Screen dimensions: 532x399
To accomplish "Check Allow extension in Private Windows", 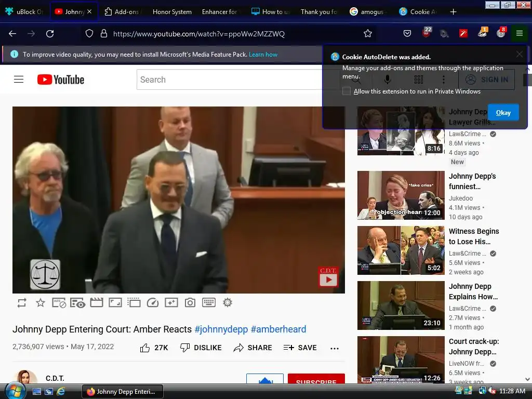I will tap(347, 91).
